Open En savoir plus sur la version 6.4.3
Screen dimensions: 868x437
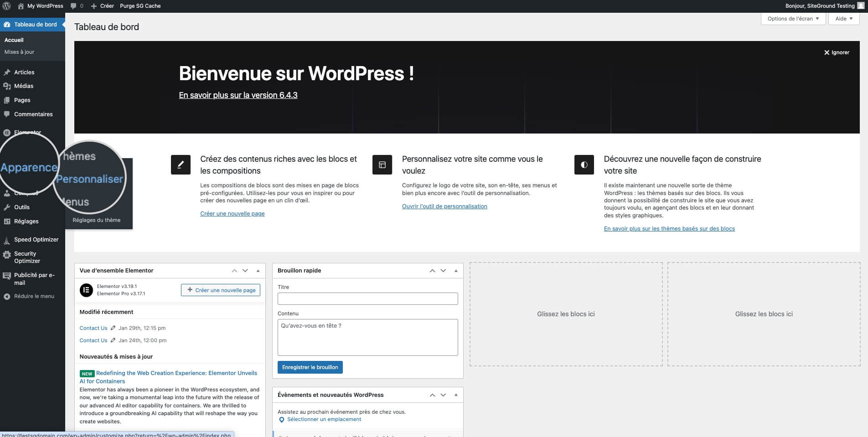point(238,95)
